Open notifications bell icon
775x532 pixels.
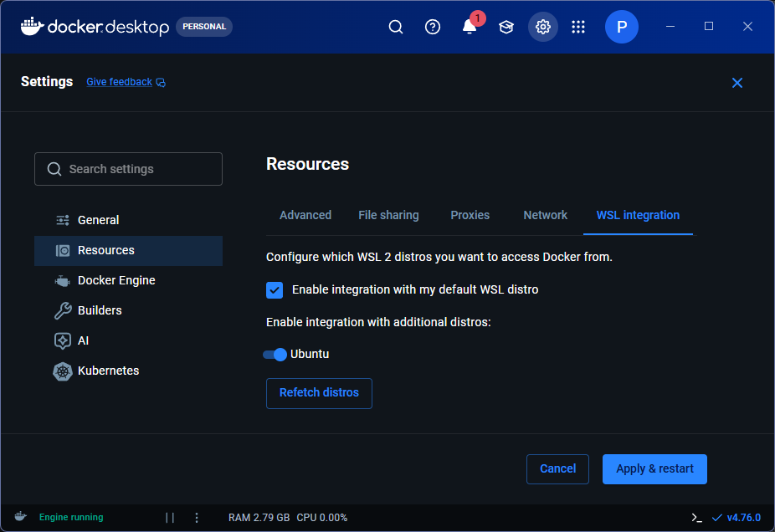coord(470,27)
